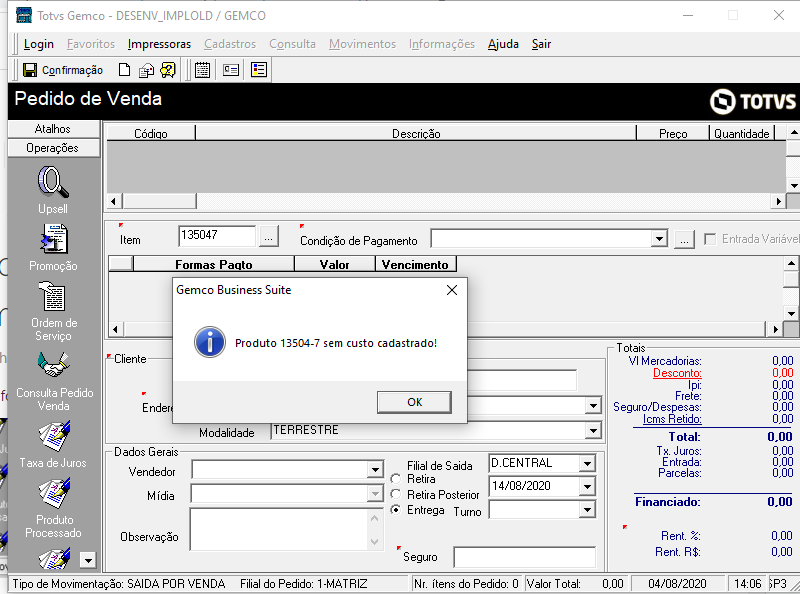The height and width of the screenshot is (594, 800).
Task: Click the Vencimento column header
Action: coord(415,264)
